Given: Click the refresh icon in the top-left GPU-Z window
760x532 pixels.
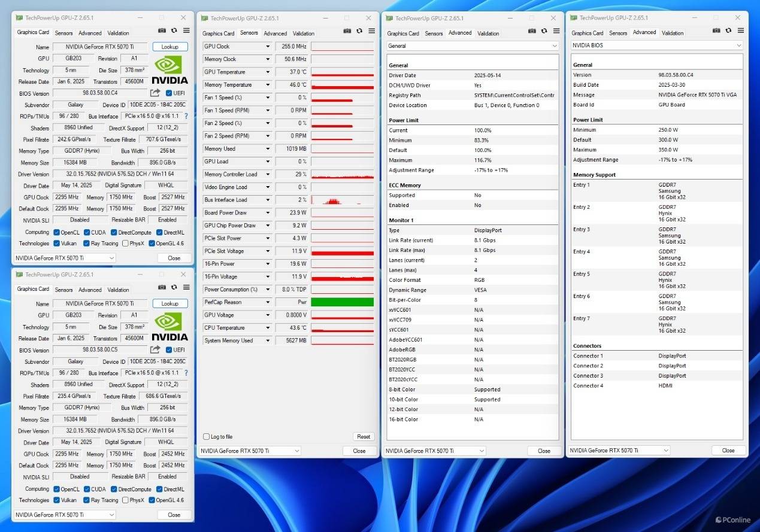Looking at the screenshot, I should click(x=174, y=31).
